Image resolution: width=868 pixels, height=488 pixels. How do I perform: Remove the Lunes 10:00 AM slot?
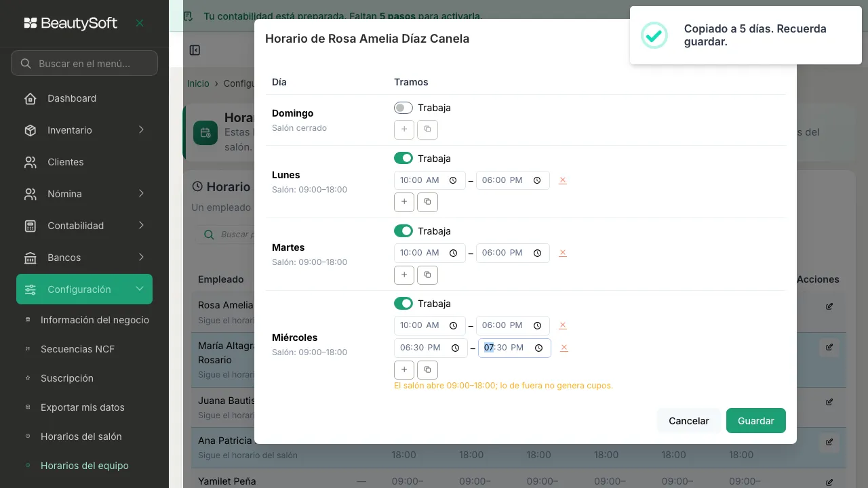pyautogui.click(x=563, y=180)
